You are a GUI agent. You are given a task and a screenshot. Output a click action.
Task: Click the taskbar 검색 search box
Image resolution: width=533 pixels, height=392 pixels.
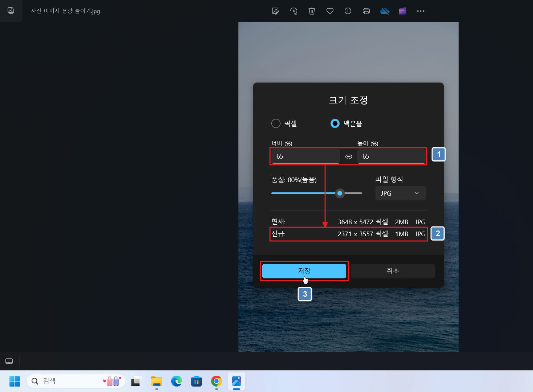(x=76, y=381)
